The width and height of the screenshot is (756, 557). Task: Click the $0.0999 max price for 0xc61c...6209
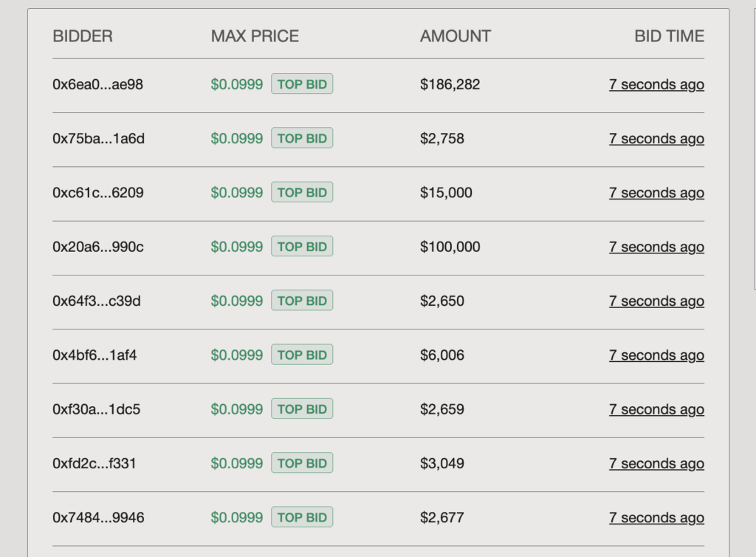pyautogui.click(x=236, y=193)
